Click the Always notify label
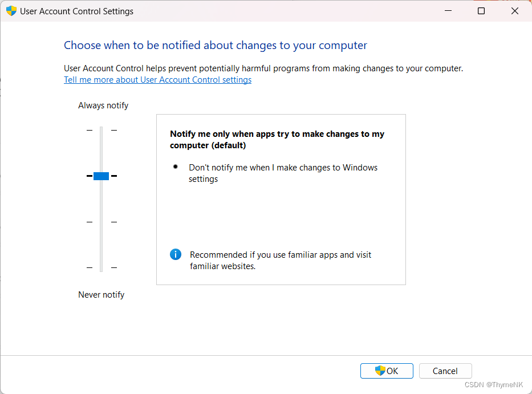This screenshot has height=394, width=532. (103, 105)
